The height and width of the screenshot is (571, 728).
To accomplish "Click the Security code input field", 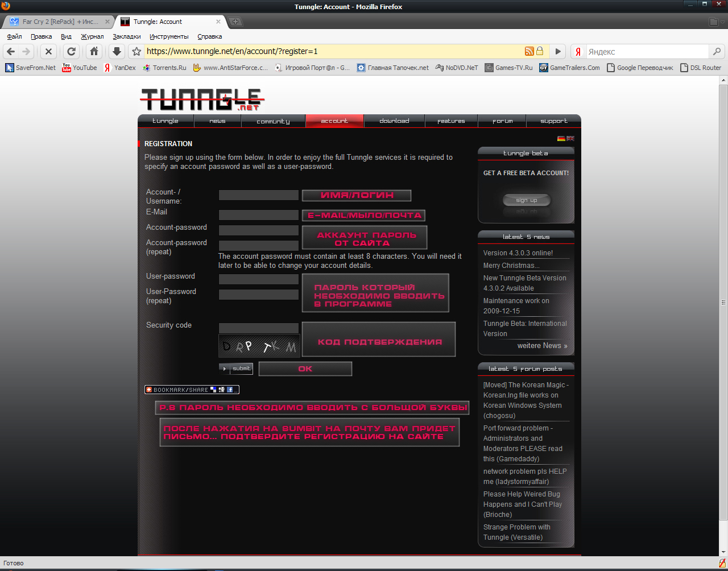I will (258, 328).
